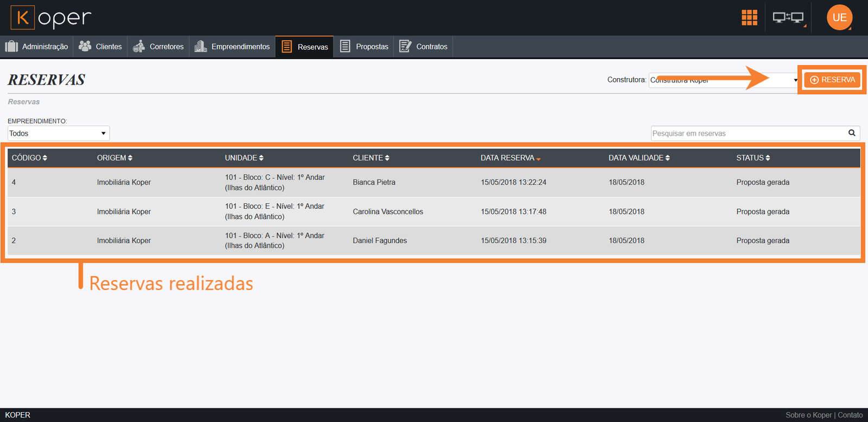
Task: Sort table by Status column arrows
Action: click(x=768, y=158)
